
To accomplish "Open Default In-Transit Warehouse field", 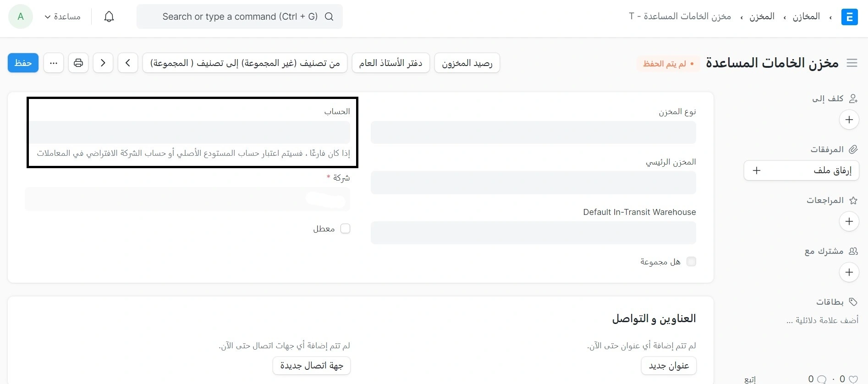I will pyautogui.click(x=533, y=233).
